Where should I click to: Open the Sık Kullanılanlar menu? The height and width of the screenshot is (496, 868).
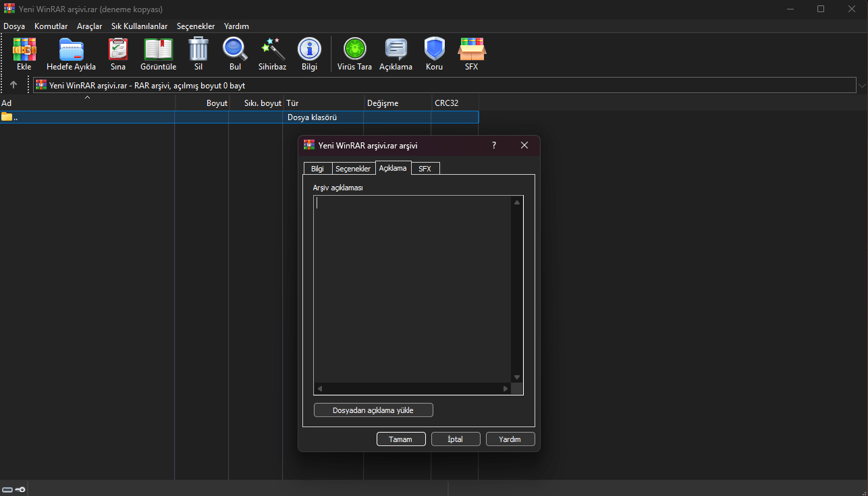pyautogui.click(x=139, y=26)
